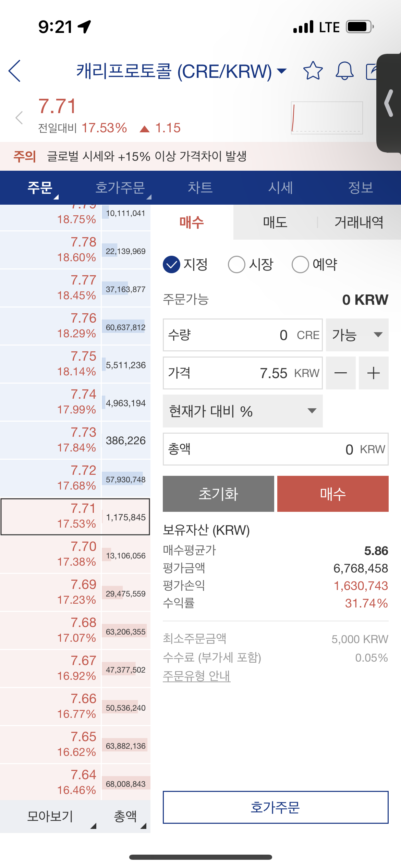Select 지정 limit order option
The image size is (401, 868).
(185, 264)
